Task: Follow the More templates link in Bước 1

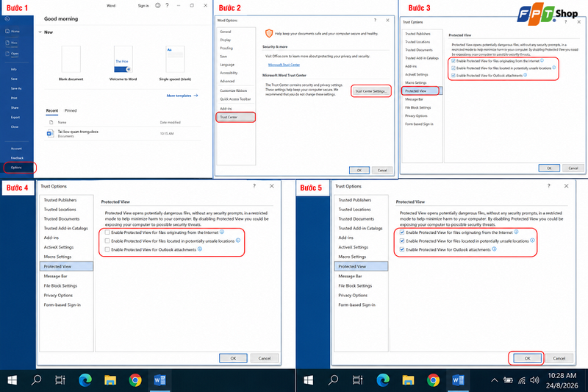Action: [x=182, y=96]
